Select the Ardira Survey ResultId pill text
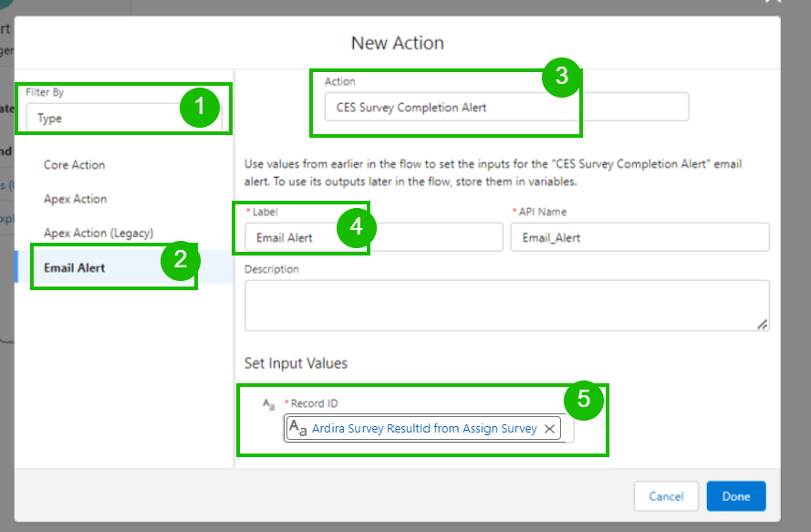Screen dimensions: 811x532 pyautogui.click(x=424, y=427)
